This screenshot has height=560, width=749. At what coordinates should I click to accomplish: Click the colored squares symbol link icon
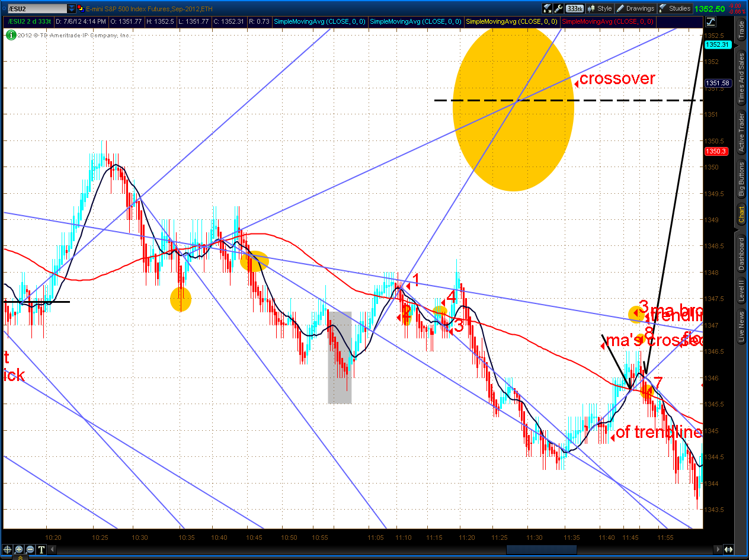coord(81,8)
